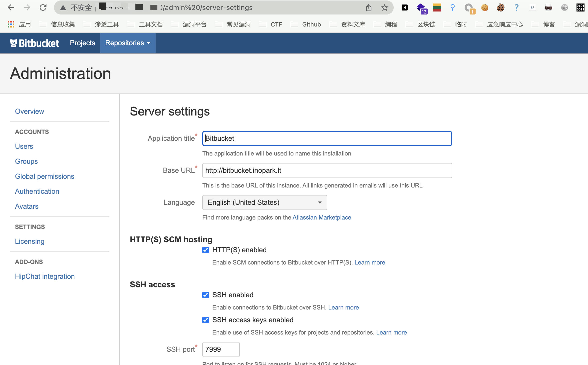Reload the page with the refresh icon
588x365 pixels.
pos(43,7)
